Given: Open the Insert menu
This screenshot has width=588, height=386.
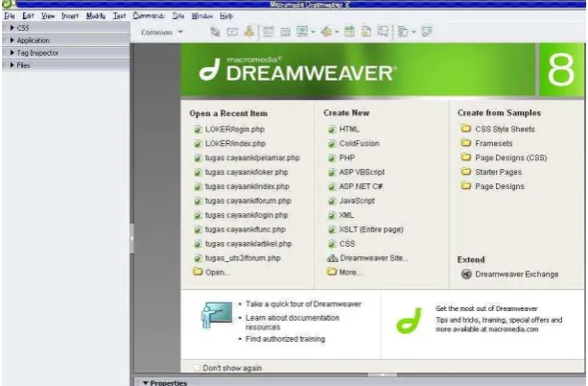Looking at the screenshot, I should point(70,15).
